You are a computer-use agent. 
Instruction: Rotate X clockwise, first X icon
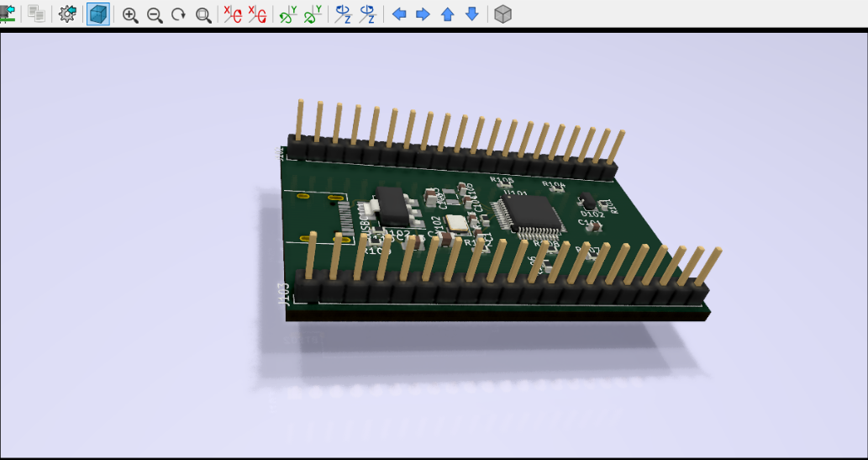click(233, 14)
